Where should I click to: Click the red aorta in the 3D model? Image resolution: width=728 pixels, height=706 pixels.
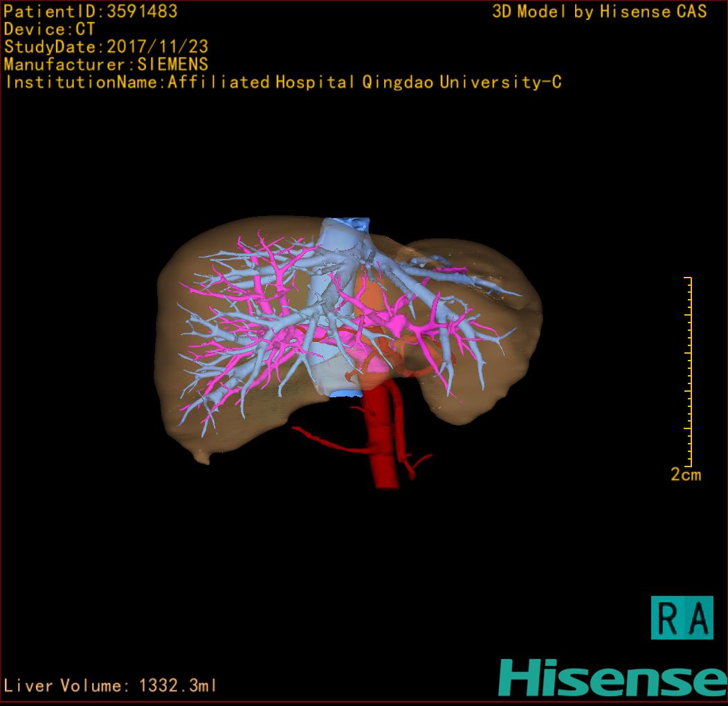pyautogui.click(x=383, y=437)
